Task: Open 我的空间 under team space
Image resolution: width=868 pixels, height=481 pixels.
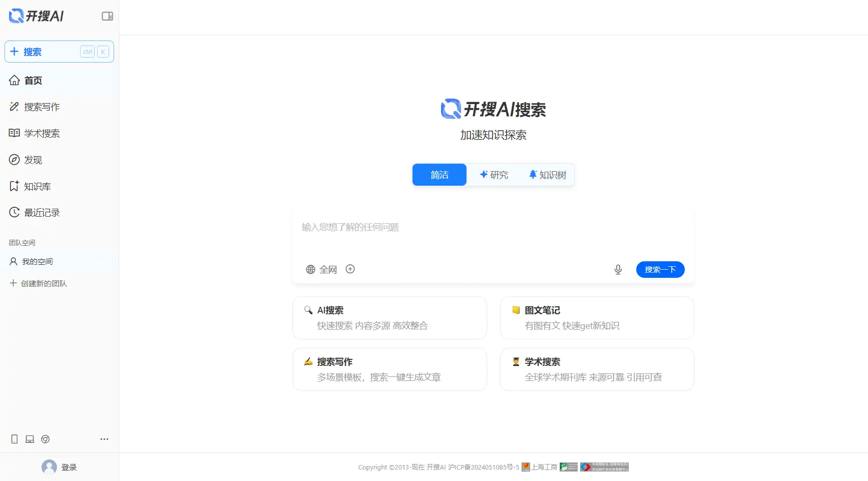Action: pyautogui.click(x=59, y=261)
